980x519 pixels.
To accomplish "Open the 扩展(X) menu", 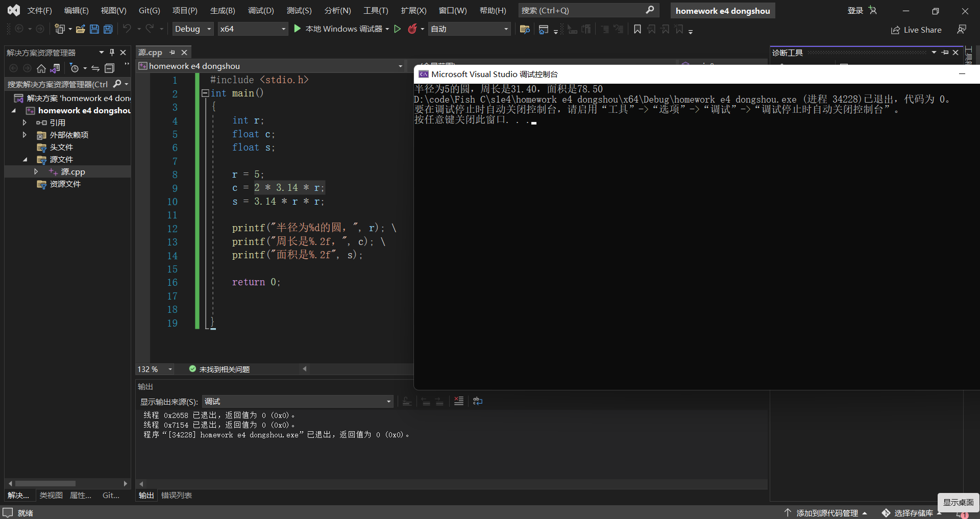I will click(413, 10).
